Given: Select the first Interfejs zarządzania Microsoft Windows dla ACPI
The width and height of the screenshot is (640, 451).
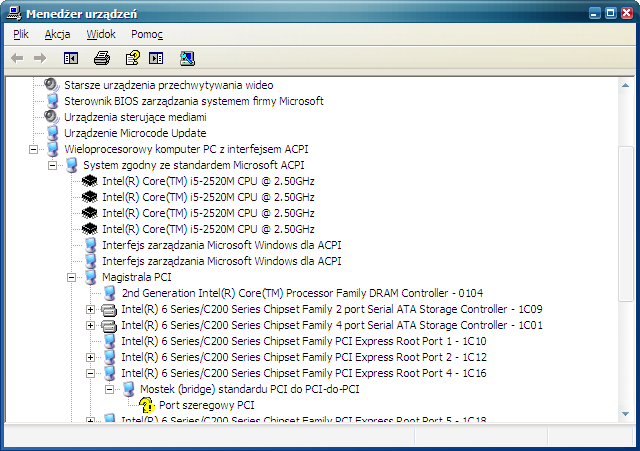Looking at the screenshot, I should coord(222,245).
